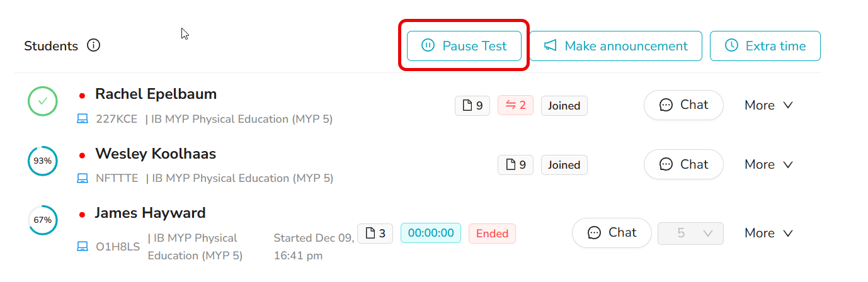Open the Make announcement button

tap(615, 46)
